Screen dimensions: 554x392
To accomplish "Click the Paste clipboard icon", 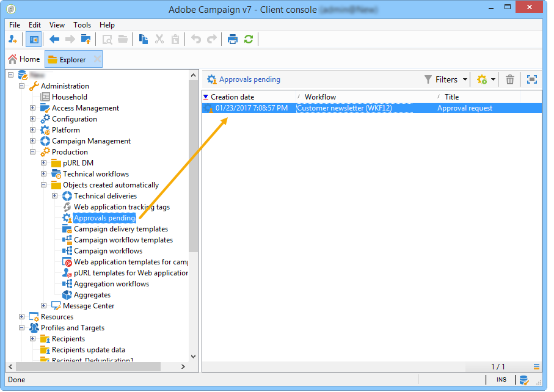I will click(x=175, y=39).
